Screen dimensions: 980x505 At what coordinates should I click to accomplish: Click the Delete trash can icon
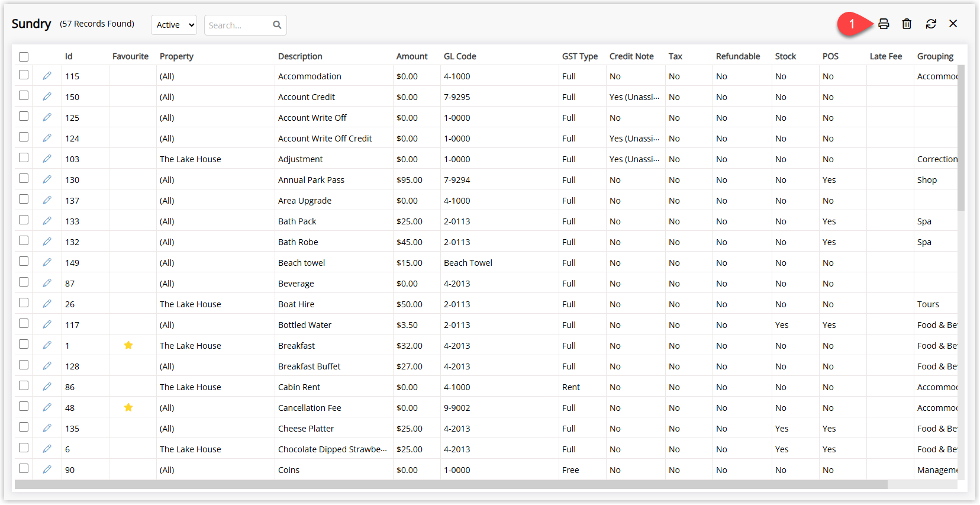(907, 24)
